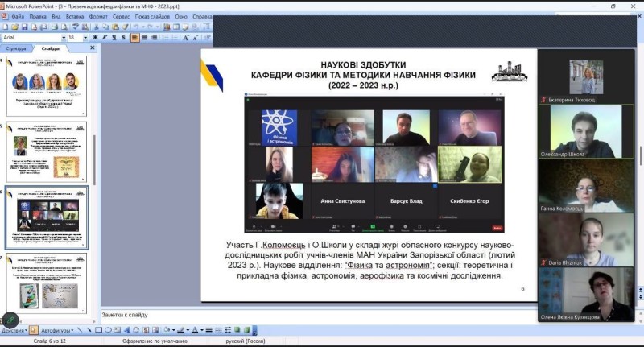The height and width of the screenshot is (347, 644).
Task: Toggle align right paragraph button
Action: coord(154,37)
